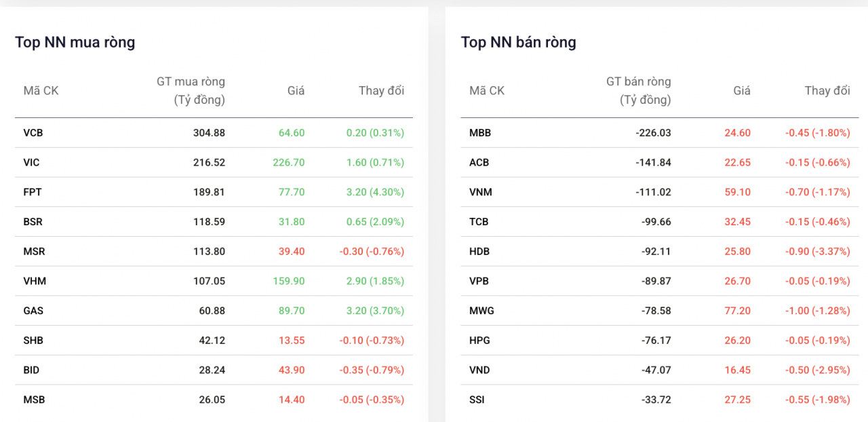Click 'Mã CK' header in net-buy table
Screen dimensions: 868x422
[41, 91]
